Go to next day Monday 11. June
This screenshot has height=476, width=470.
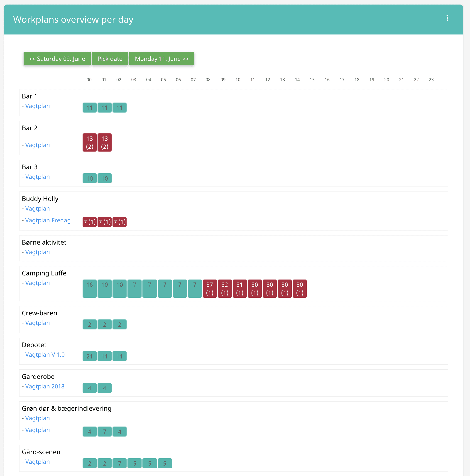pyautogui.click(x=162, y=59)
